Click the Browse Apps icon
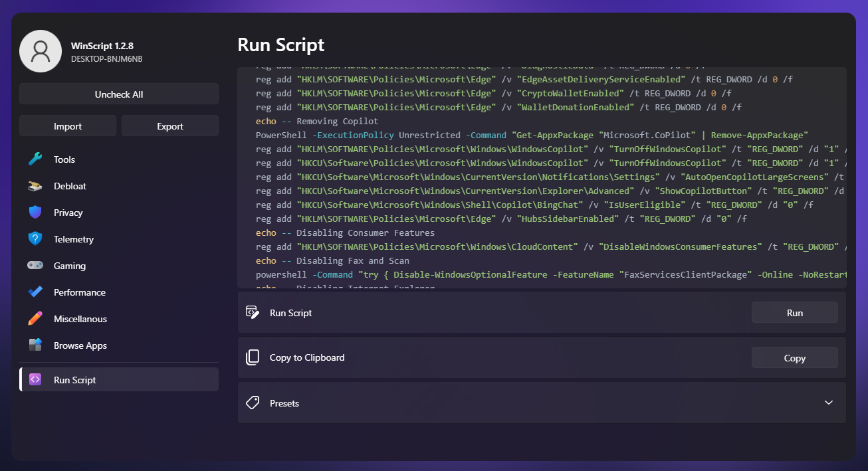Image resolution: width=868 pixels, height=471 pixels. pyautogui.click(x=35, y=345)
